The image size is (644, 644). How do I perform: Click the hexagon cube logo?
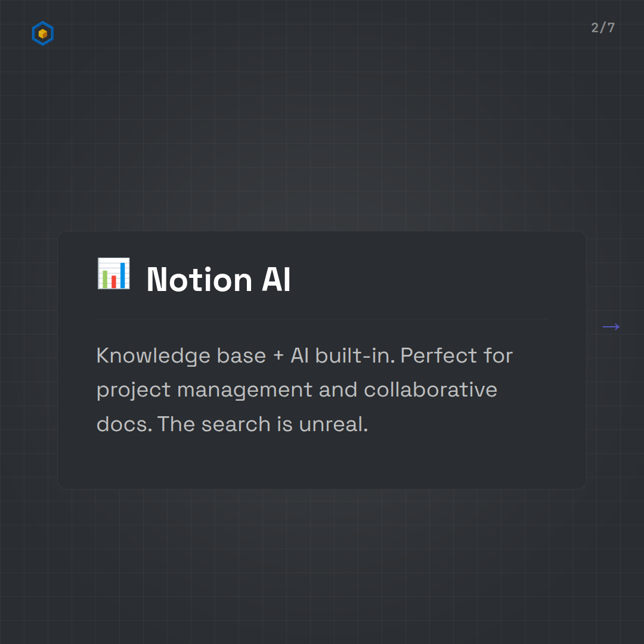[42, 34]
